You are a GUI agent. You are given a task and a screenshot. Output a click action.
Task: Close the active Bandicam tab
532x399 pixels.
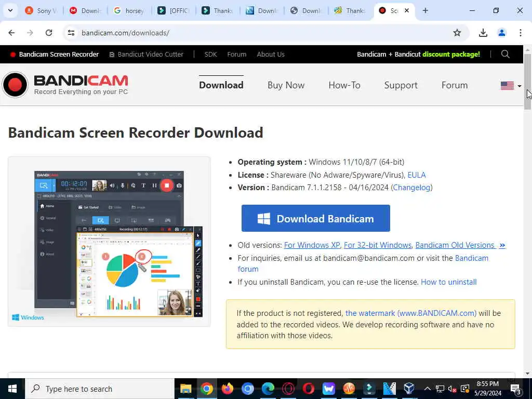tap(406, 10)
